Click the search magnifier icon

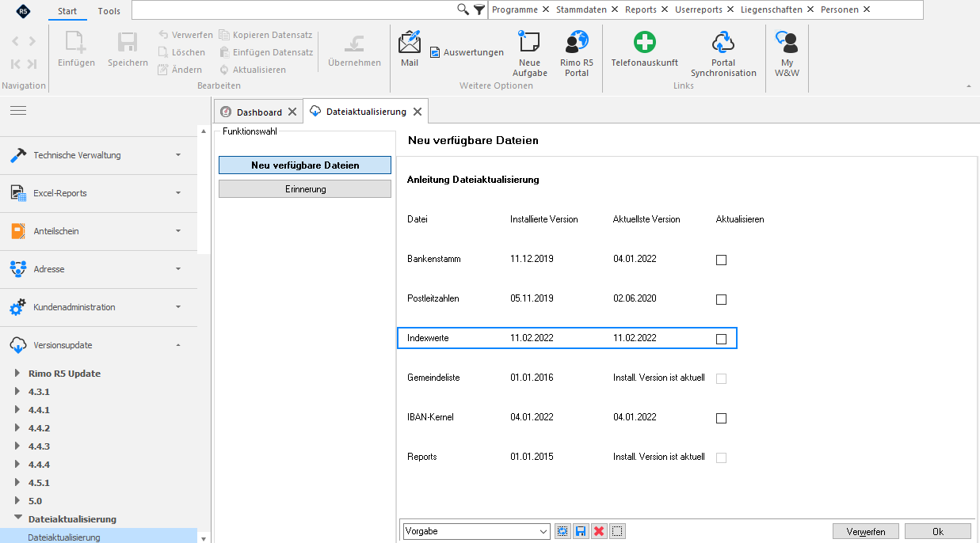click(x=463, y=9)
